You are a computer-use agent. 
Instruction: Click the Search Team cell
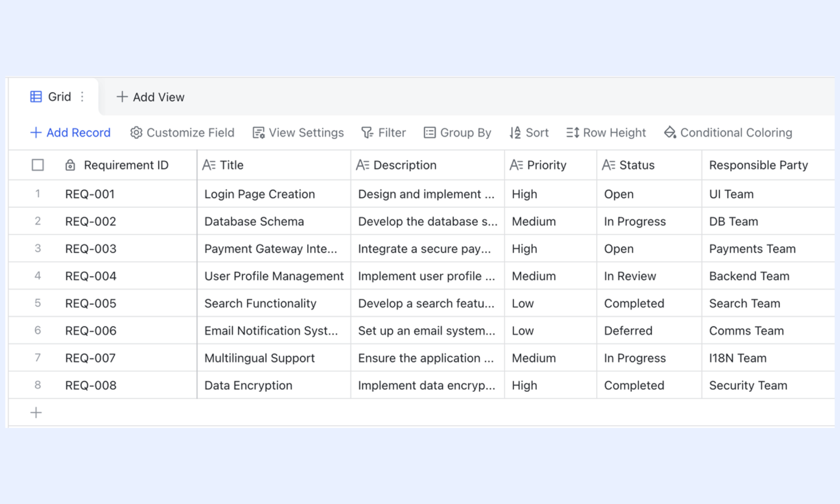[x=768, y=303]
